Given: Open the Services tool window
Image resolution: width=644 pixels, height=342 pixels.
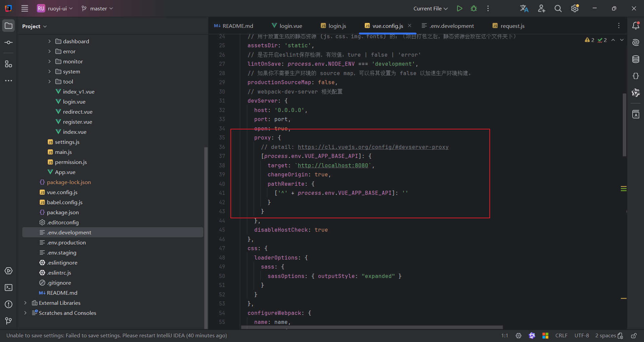Looking at the screenshot, I should (8, 271).
